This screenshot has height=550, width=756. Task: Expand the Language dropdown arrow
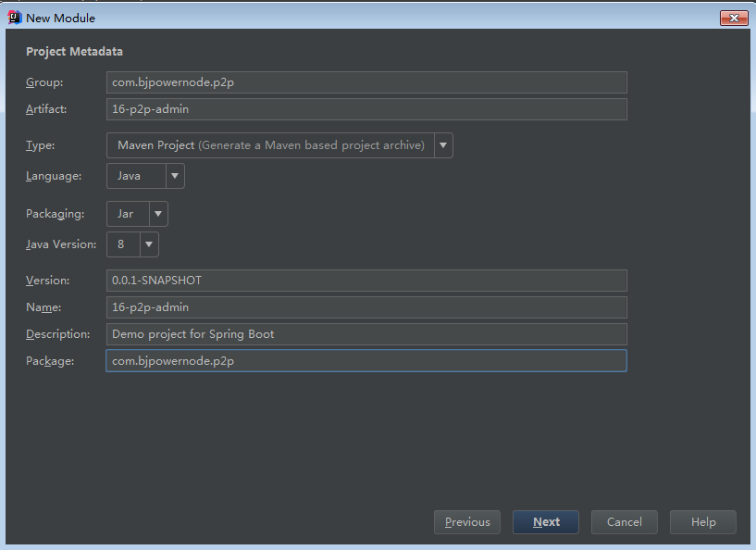(x=175, y=176)
